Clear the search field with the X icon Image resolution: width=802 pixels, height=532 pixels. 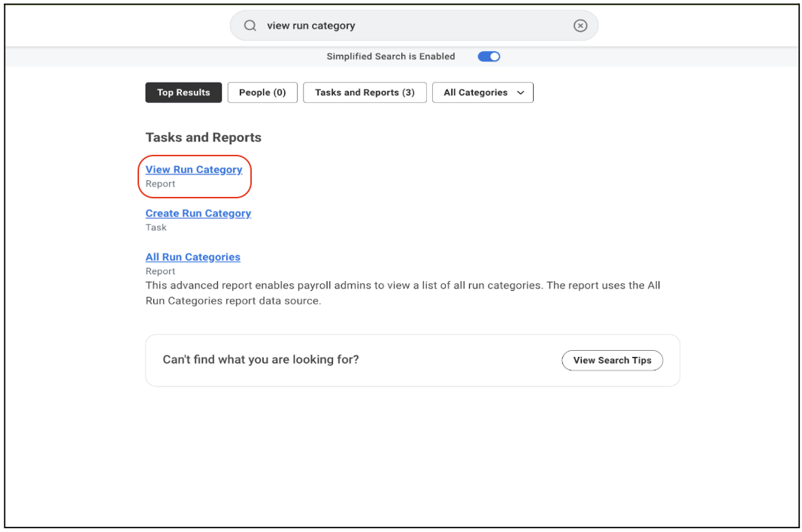[580, 26]
